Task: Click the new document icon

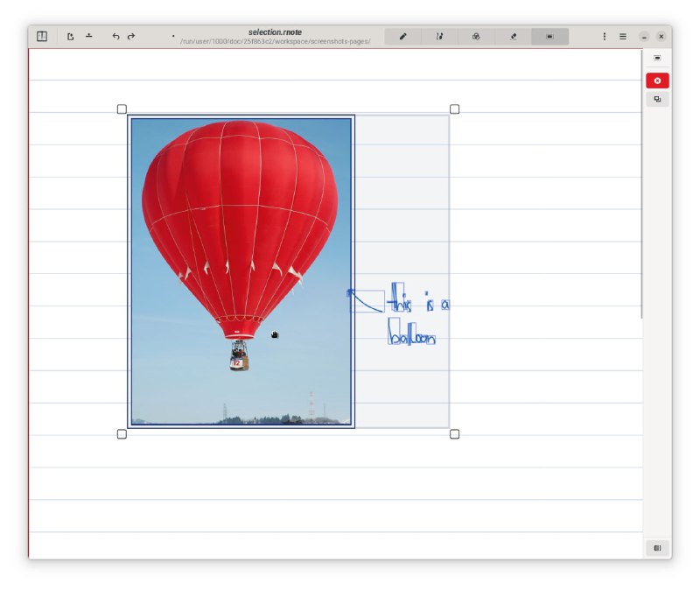Action: pyautogui.click(x=71, y=37)
